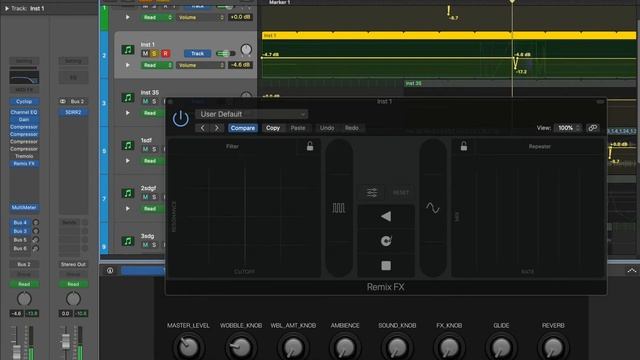Click the MASTER_LEVEL knob
Viewport: 640px width, 360px height.
(x=188, y=347)
